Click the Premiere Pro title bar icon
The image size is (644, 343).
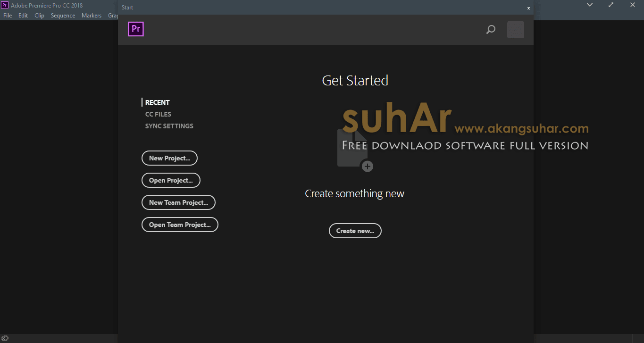(5, 5)
